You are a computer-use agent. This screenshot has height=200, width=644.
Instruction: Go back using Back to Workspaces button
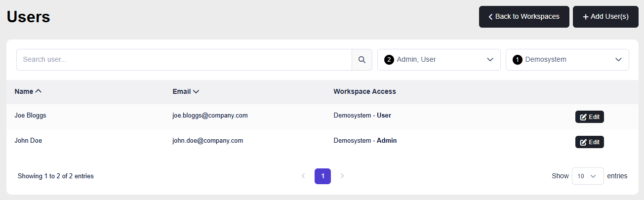524,17
